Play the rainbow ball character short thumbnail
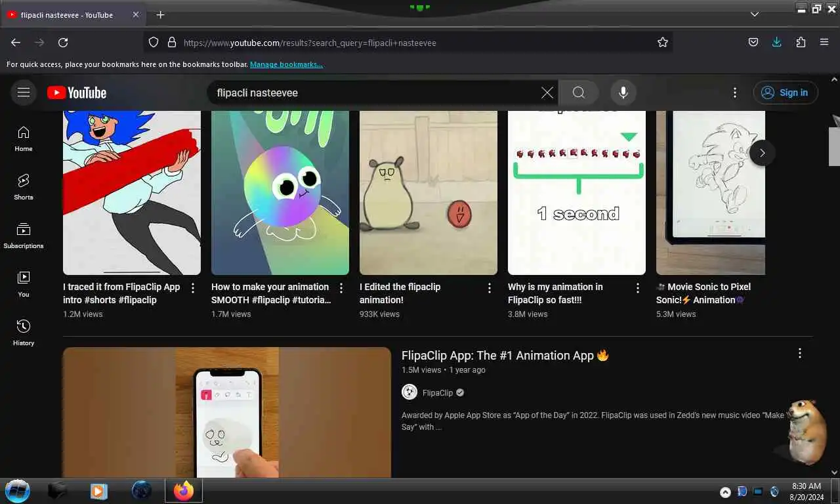Screen dimensions: 840x504 click(x=280, y=193)
